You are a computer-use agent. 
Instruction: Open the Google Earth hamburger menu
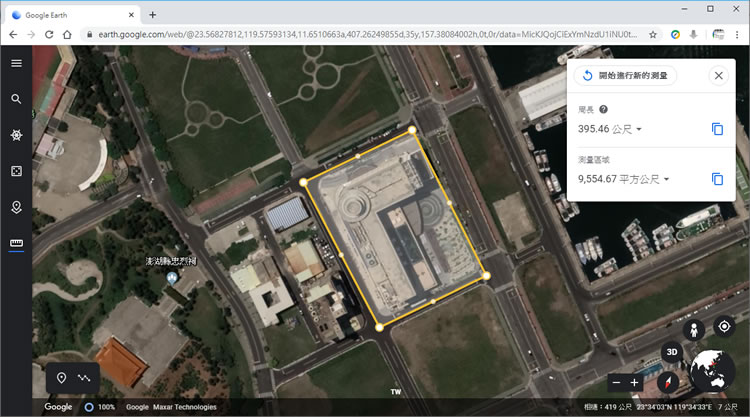pyautogui.click(x=16, y=63)
